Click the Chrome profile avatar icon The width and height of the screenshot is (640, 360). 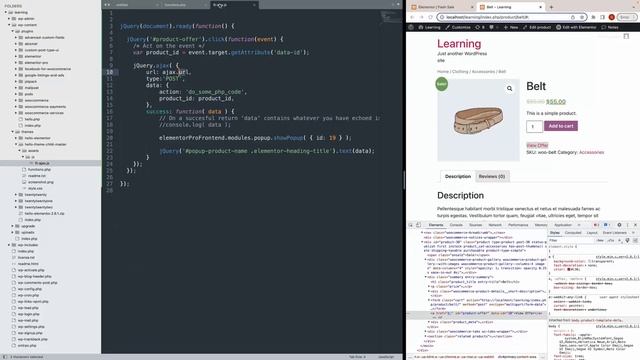pos(611,17)
